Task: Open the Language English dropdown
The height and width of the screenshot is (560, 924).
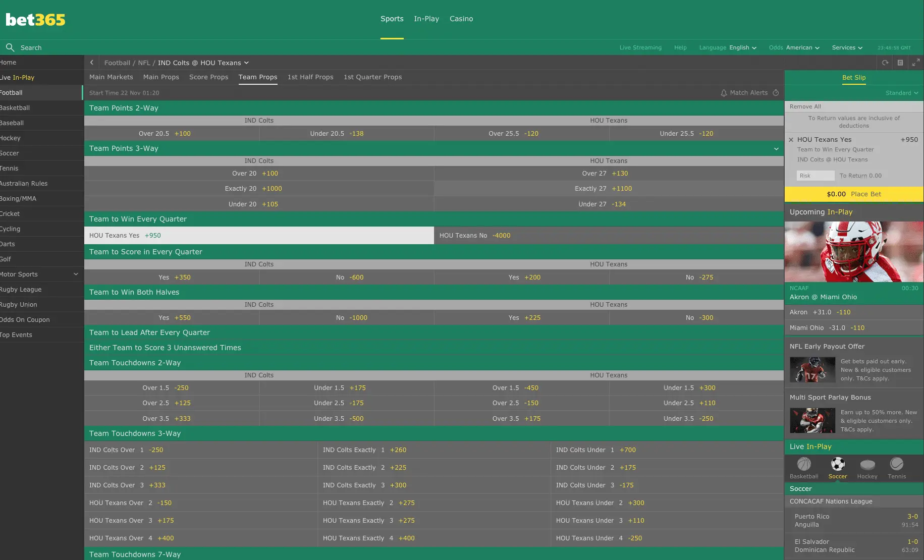Action: tap(728, 47)
